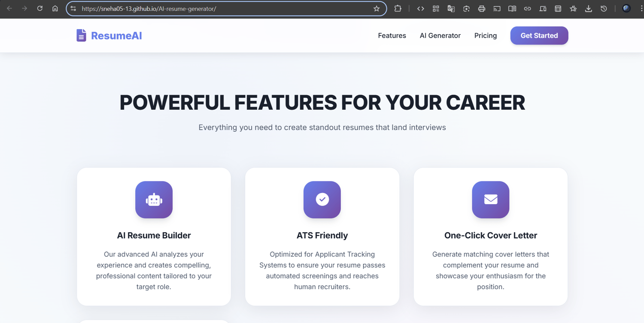Image resolution: width=644 pixels, height=323 pixels.
Task: Open developer tools code icon
Action: [x=421, y=9]
